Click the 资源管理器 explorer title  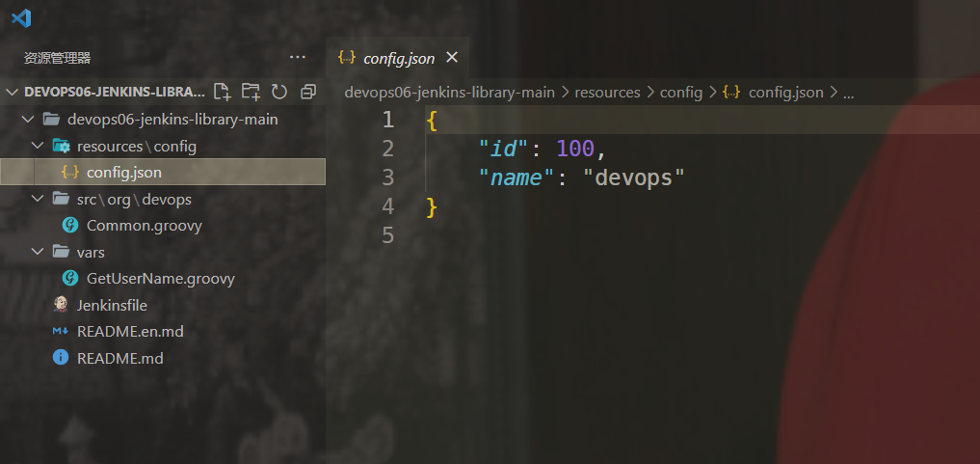(x=58, y=58)
